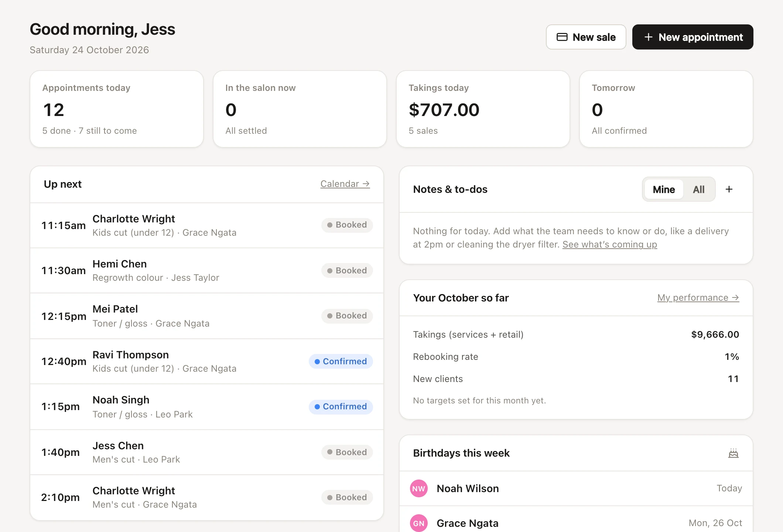The height and width of the screenshot is (532, 783).
Task: Open Jess Chen's 1:40pm appointment
Action: pos(207,452)
